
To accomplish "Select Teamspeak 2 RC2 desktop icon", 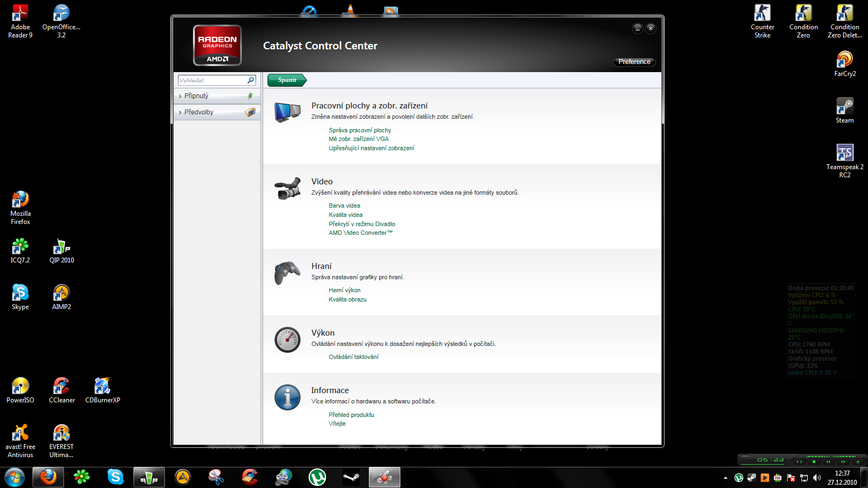I will [x=845, y=161].
